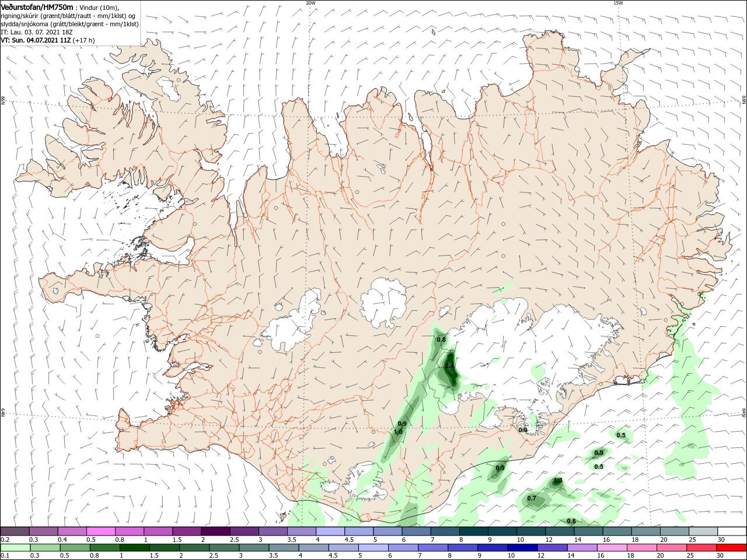This screenshot has height=560, width=747.
Task: Click the upper legend swatch between 12 and 14
Action: pyautogui.click(x=560, y=531)
